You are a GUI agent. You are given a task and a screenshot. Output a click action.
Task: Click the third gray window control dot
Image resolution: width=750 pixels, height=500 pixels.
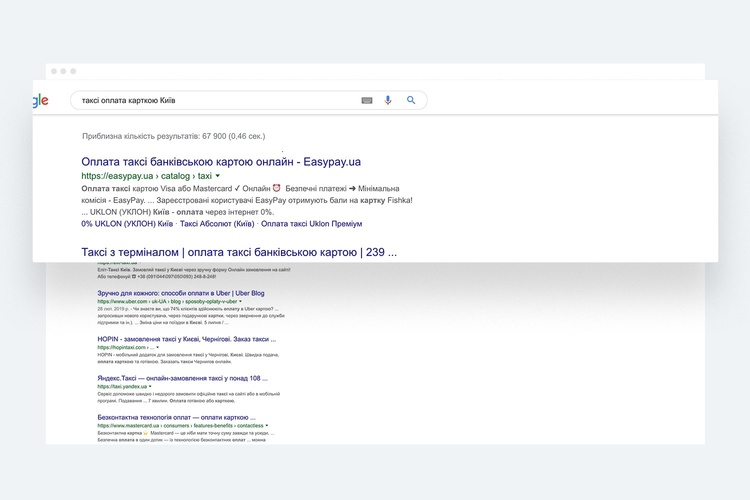pyautogui.click(x=73, y=71)
